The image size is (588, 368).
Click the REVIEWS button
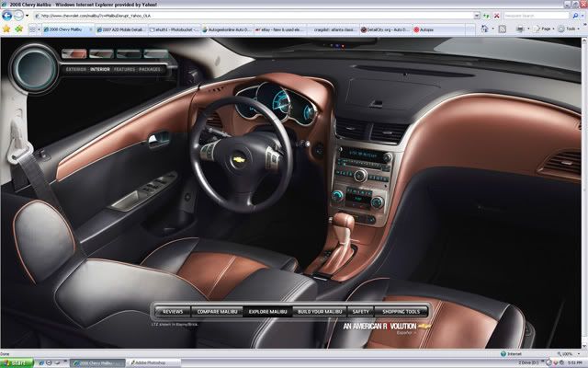pos(173,312)
